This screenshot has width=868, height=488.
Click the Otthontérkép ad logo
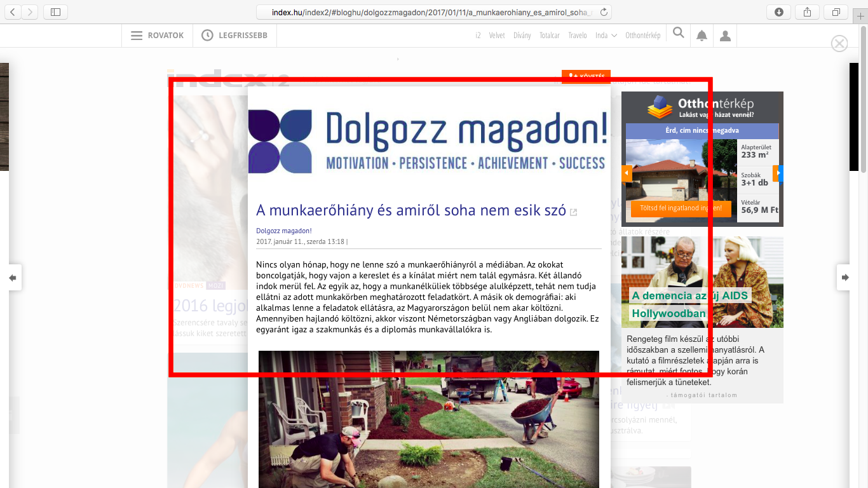click(x=701, y=107)
